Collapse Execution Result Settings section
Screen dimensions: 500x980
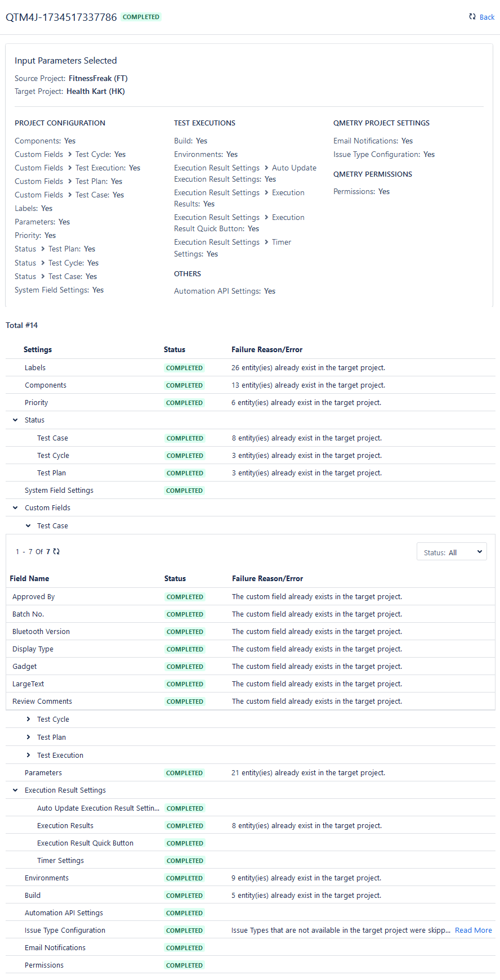pos(15,790)
